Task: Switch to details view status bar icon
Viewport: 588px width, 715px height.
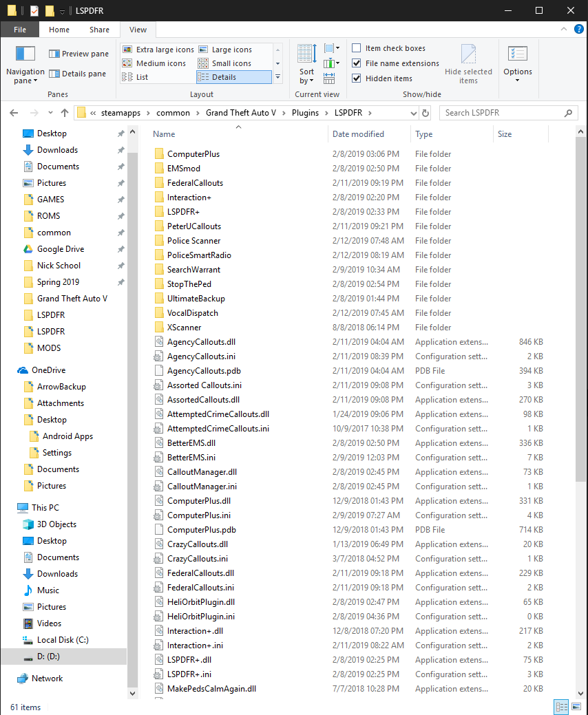Action: 562,707
